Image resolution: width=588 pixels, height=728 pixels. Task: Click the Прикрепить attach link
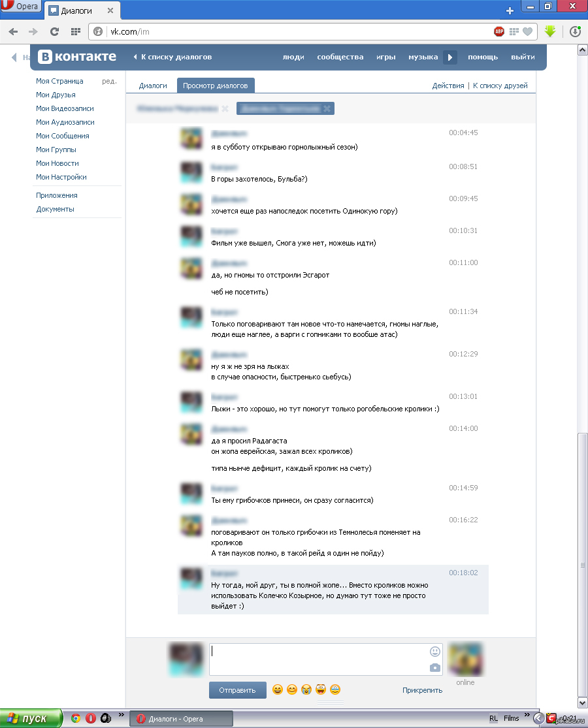coord(422,690)
